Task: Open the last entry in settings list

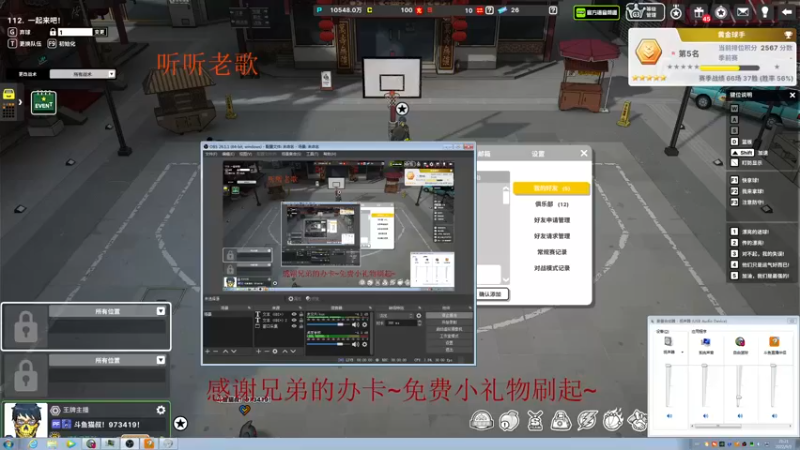Action: (x=552, y=268)
